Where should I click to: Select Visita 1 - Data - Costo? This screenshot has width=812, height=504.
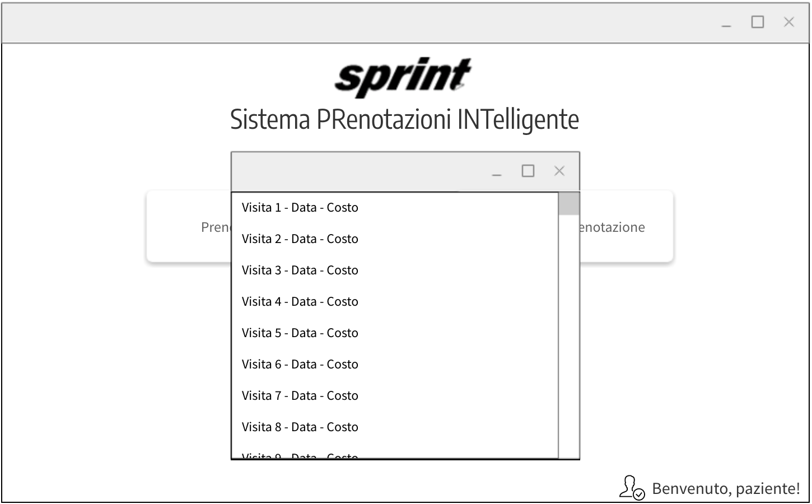[300, 208]
